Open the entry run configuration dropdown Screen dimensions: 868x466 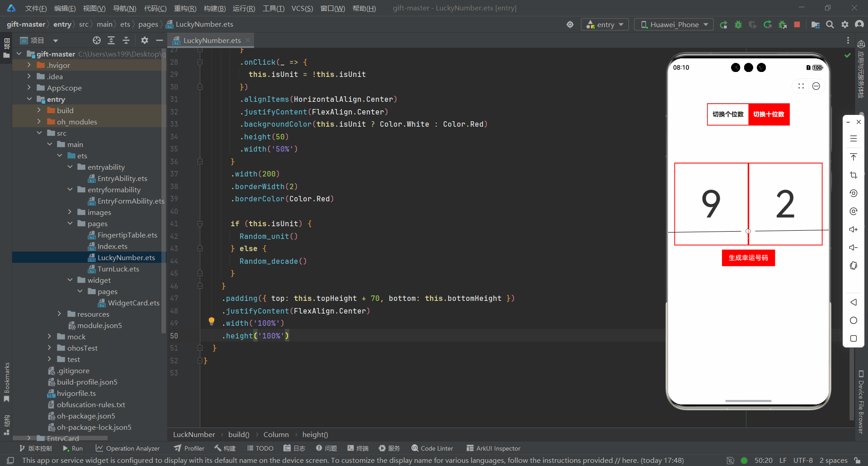click(605, 24)
